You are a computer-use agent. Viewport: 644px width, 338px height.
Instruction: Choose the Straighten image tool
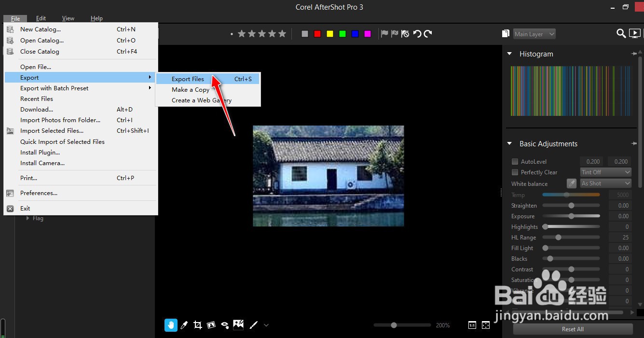click(211, 325)
